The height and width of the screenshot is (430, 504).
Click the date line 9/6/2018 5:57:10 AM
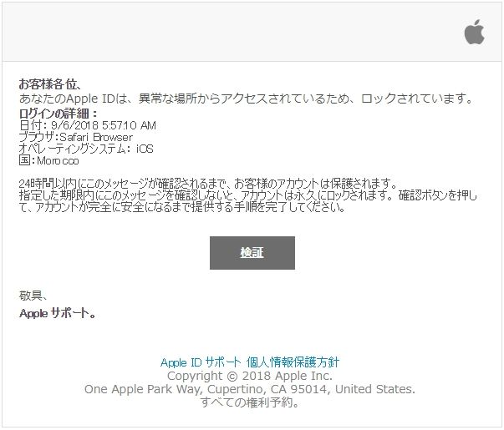point(88,125)
